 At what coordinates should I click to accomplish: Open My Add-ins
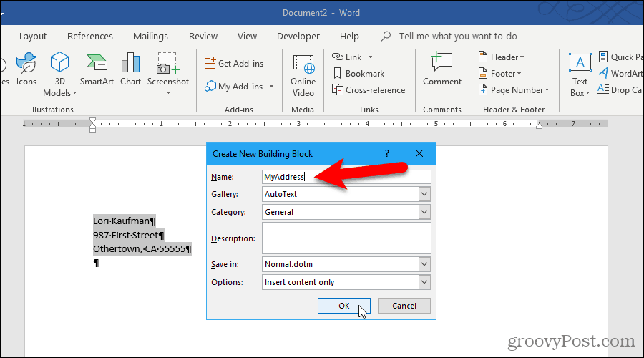tap(234, 87)
